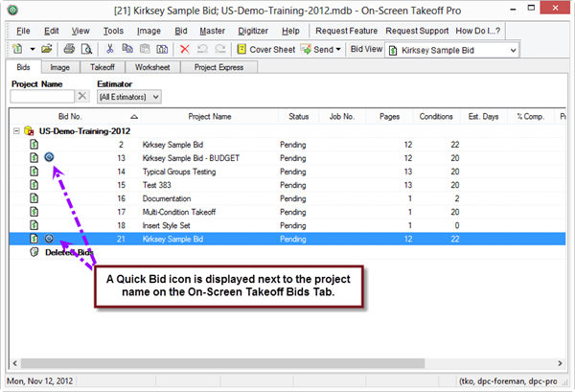Image resolution: width=575 pixels, height=392 pixels.
Task: Open the Cover Sheet
Action: [x=266, y=50]
